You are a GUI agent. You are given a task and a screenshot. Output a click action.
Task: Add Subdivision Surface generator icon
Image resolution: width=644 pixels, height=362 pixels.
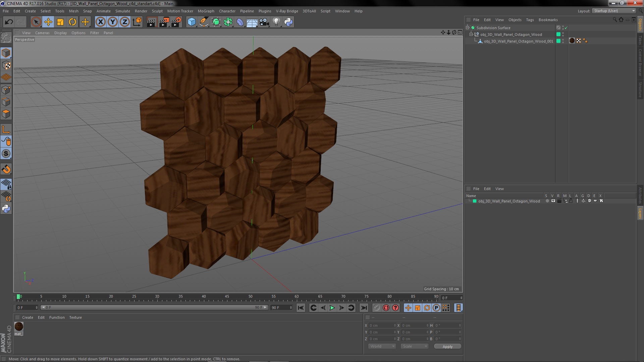216,22
